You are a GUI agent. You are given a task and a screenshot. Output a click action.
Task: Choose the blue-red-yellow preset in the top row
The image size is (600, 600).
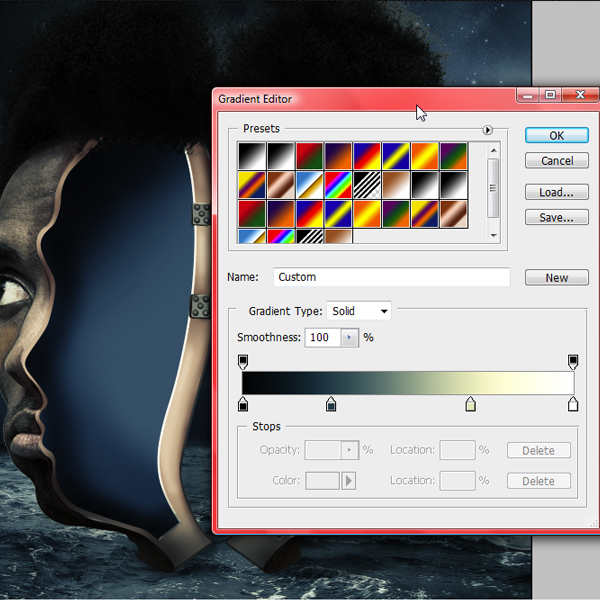[x=367, y=156]
